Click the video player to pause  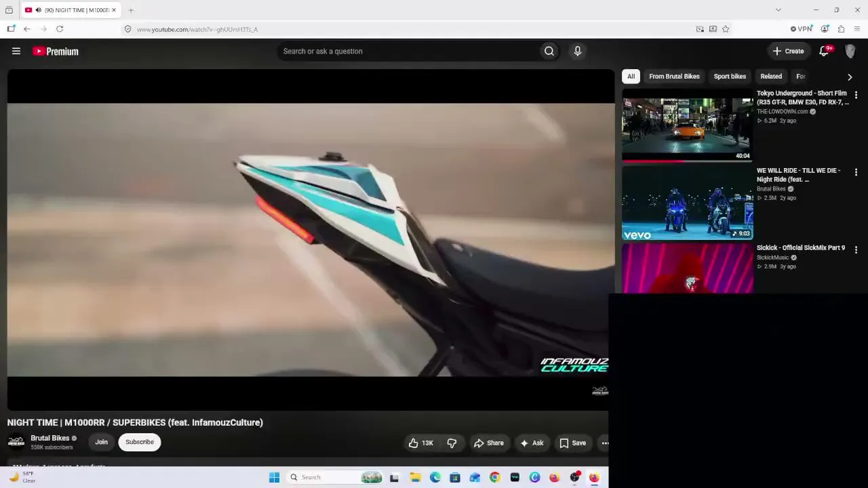tap(311, 240)
